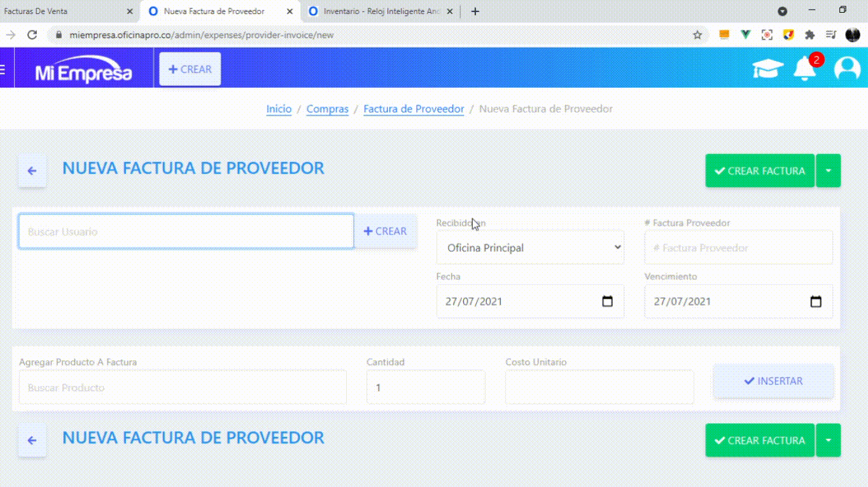Open the Vencimiento calendar picker icon
Image resolution: width=868 pixels, height=487 pixels.
[815, 301]
